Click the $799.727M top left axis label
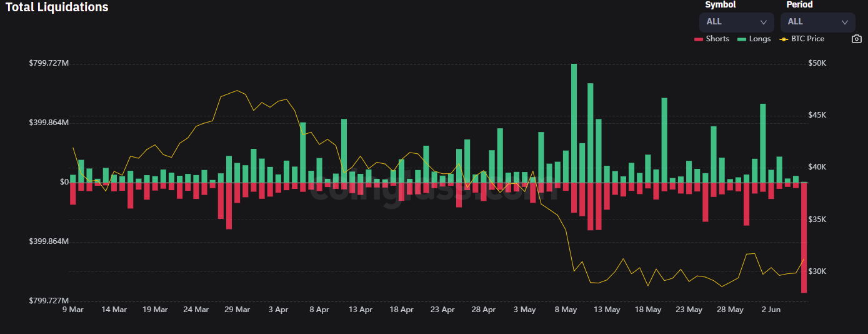868x334 pixels. click(49, 63)
